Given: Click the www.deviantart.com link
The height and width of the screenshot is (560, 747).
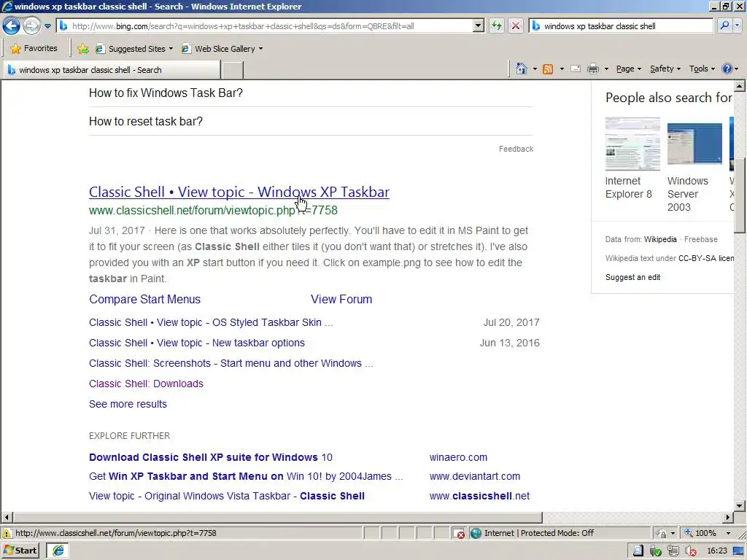Looking at the screenshot, I should pos(474,477).
